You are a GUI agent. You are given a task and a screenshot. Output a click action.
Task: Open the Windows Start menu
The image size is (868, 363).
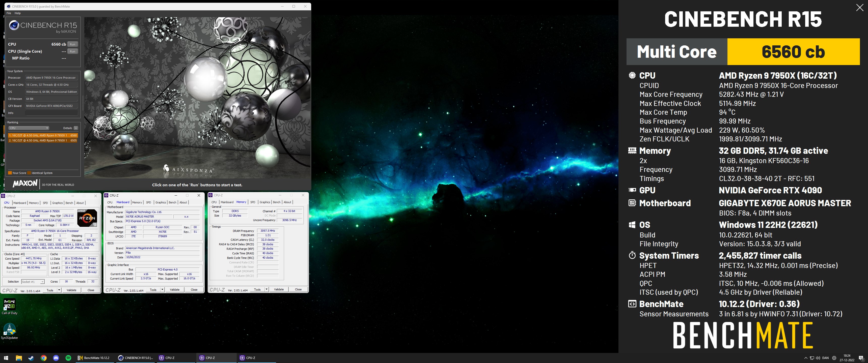6,358
